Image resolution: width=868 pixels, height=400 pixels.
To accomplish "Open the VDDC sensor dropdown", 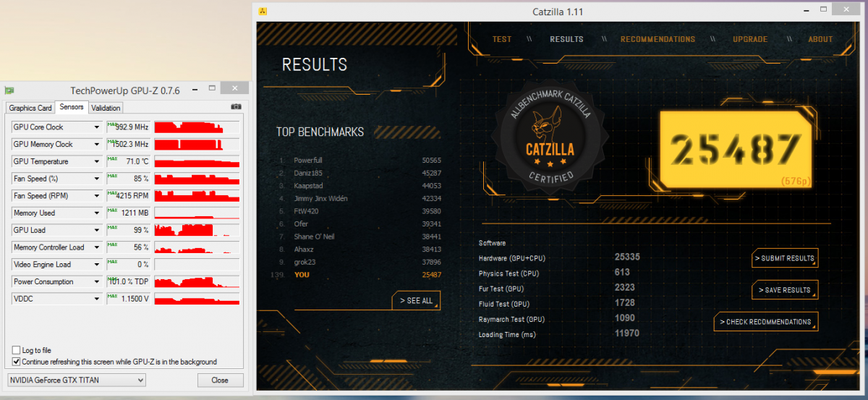I will [97, 299].
